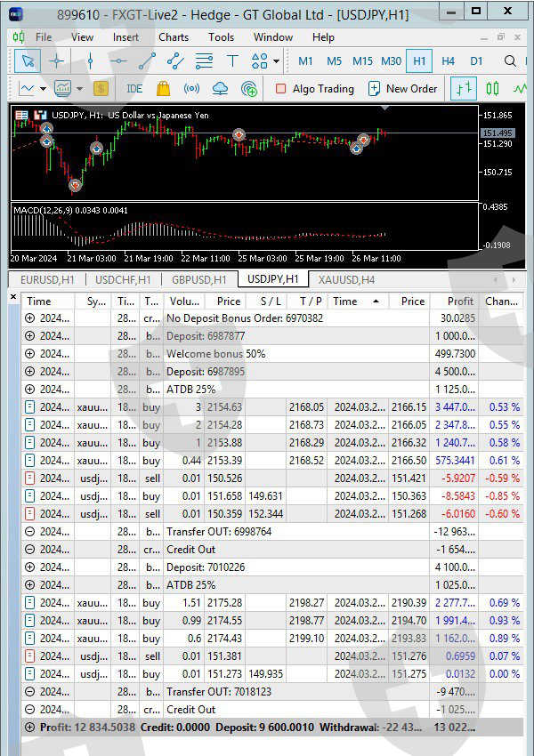The image size is (534, 756).
Task: Select the crosshair tool
Action: [57, 61]
